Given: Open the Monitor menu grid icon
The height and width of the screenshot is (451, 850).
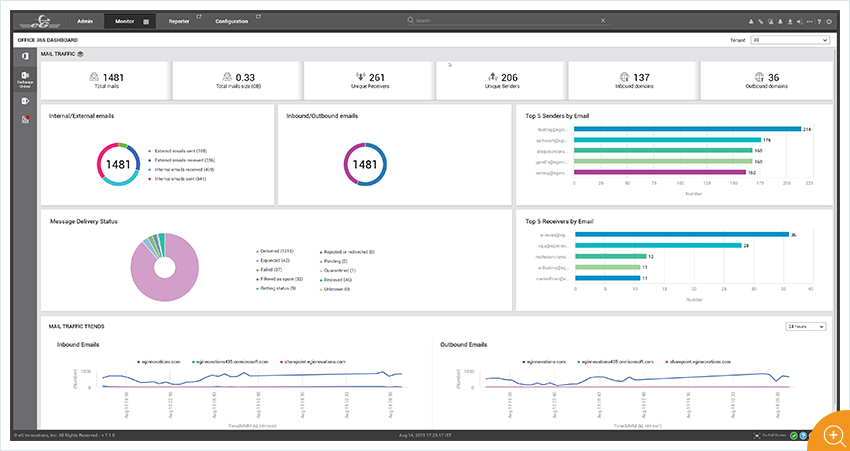Looking at the screenshot, I should point(146,22).
